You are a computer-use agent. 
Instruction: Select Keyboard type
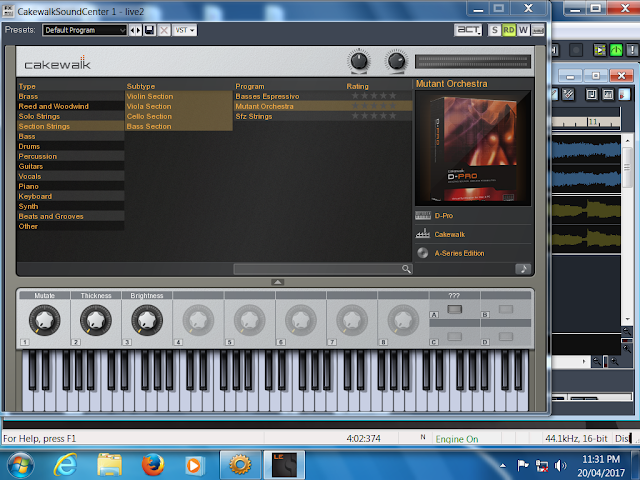(71, 196)
